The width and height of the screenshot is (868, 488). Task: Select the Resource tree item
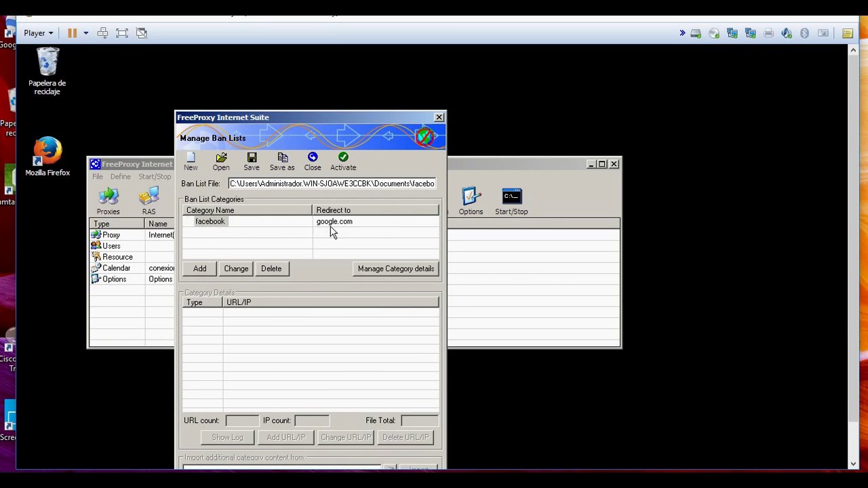[117, 257]
